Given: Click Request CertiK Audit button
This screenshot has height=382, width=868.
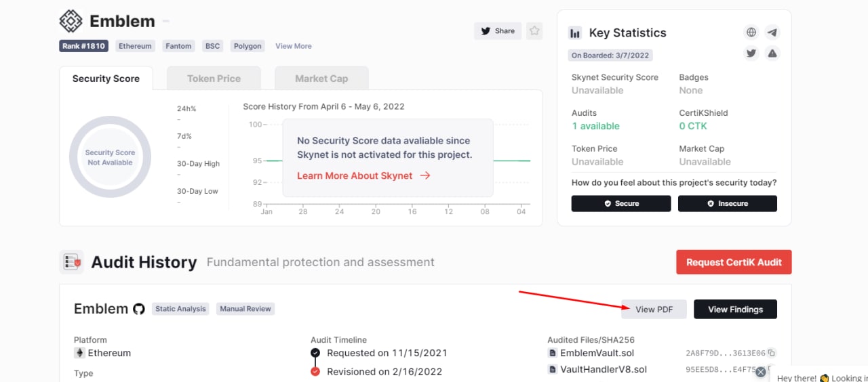Looking at the screenshot, I should click(x=734, y=262).
